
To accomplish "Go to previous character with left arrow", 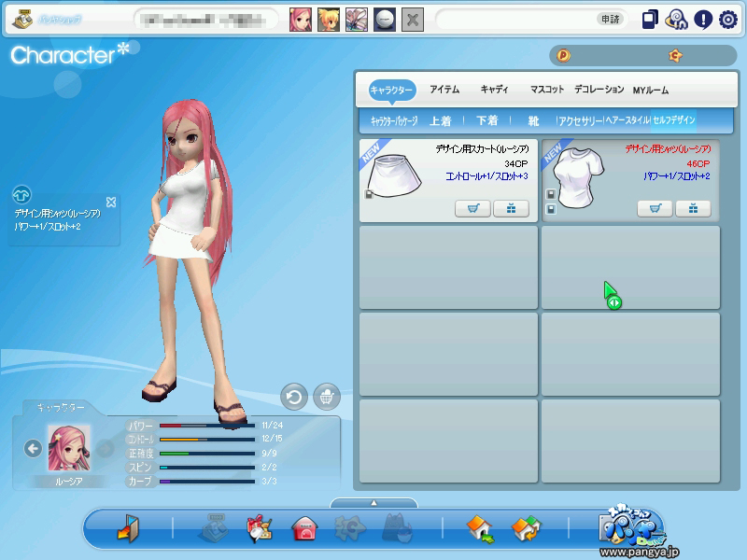I will (33, 449).
